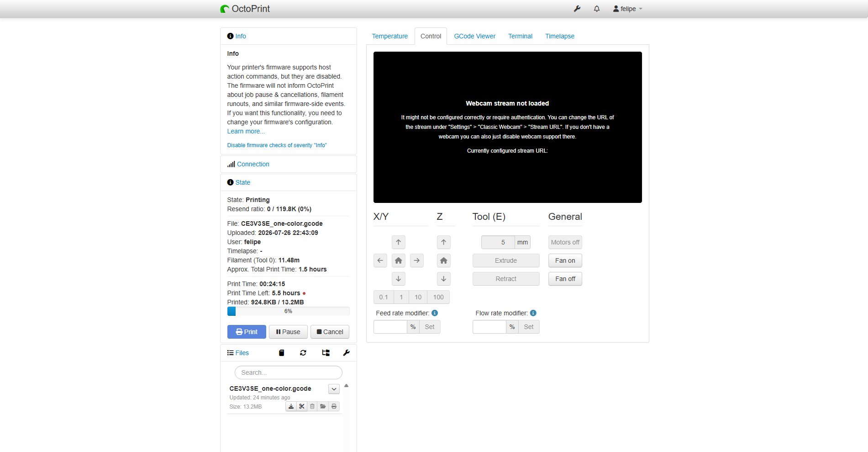Click the scissors move icon for the file
Screen dimensions: 868x452
tap(302, 406)
